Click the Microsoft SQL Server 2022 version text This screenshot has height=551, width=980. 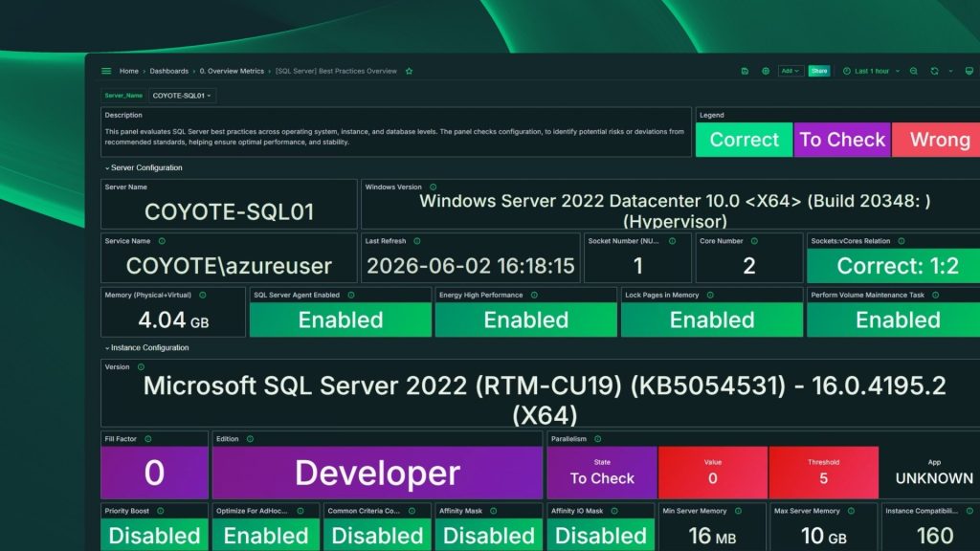(545, 401)
